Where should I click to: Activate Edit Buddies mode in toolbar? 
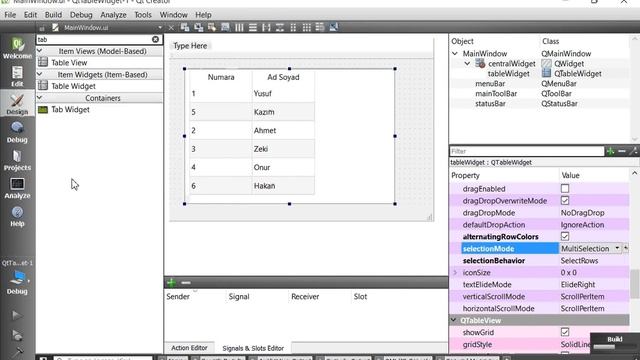click(212, 27)
